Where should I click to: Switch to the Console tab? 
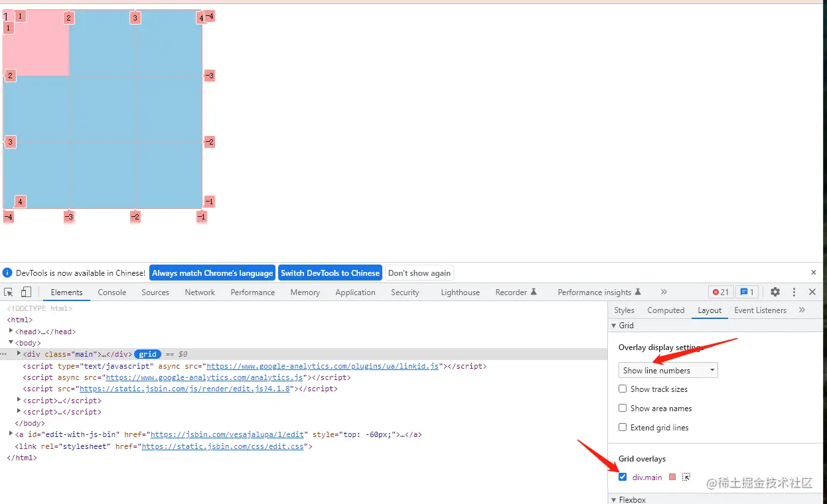click(112, 292)
